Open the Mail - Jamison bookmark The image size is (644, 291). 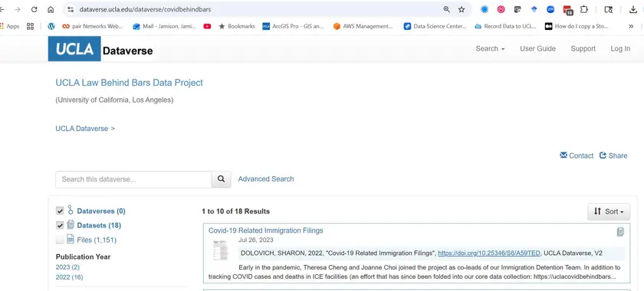[164, 26]
